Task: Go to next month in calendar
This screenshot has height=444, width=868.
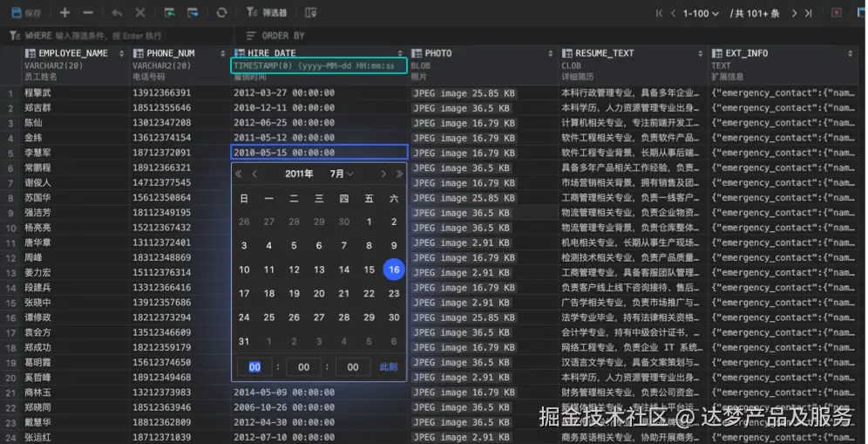Action: point(383,174)
